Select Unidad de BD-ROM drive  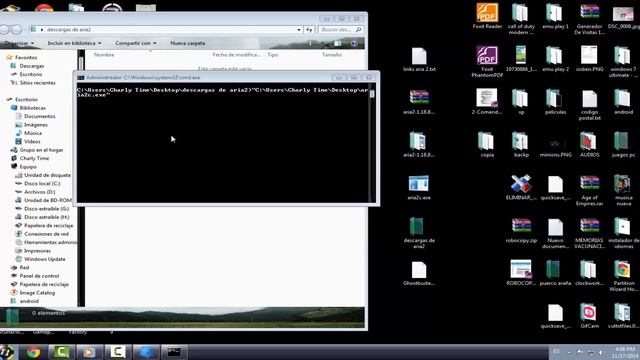tap(47, 200)
